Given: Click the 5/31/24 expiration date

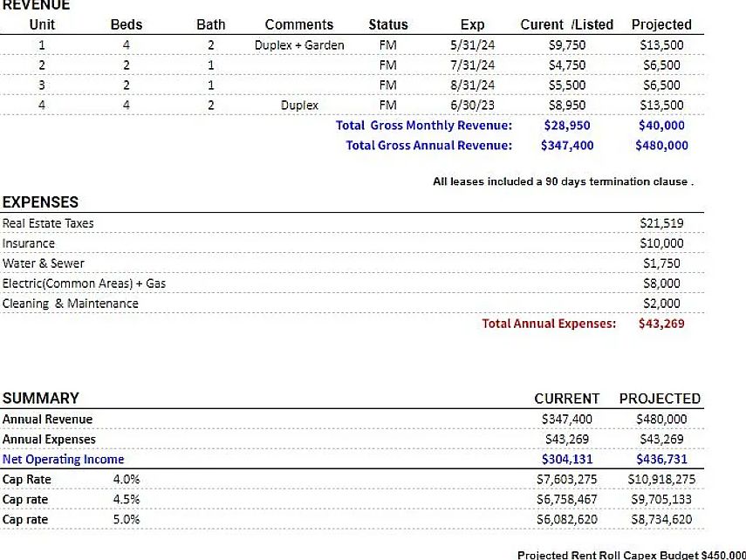Looking at the screenshot, I should [472, 44].
